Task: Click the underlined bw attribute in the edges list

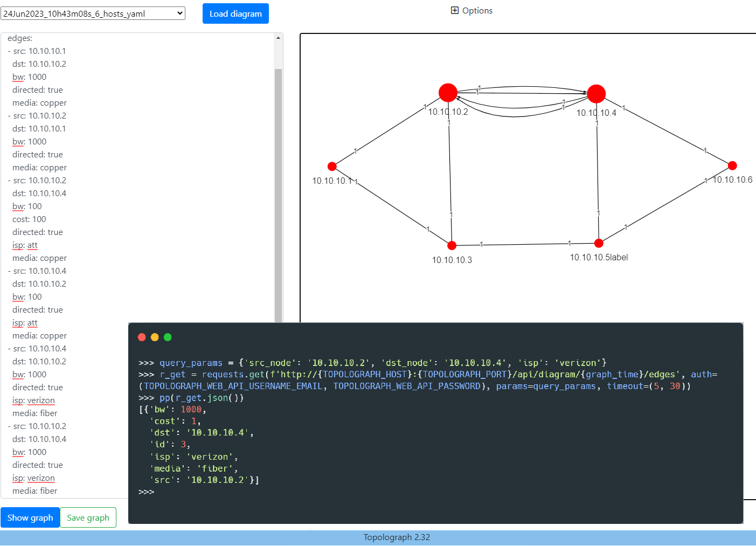Action: point(17,77)
